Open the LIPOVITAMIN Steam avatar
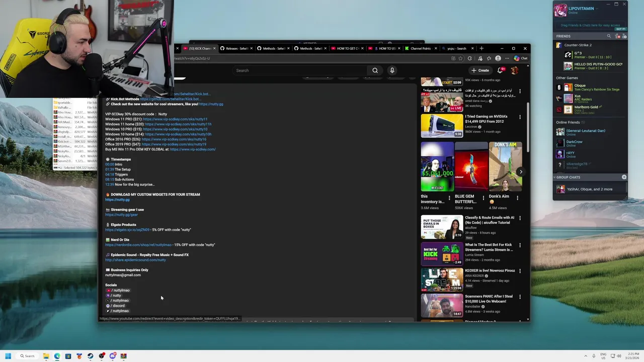Image resolution: width=644 pixels, height=362 pixels. point(560,11)
